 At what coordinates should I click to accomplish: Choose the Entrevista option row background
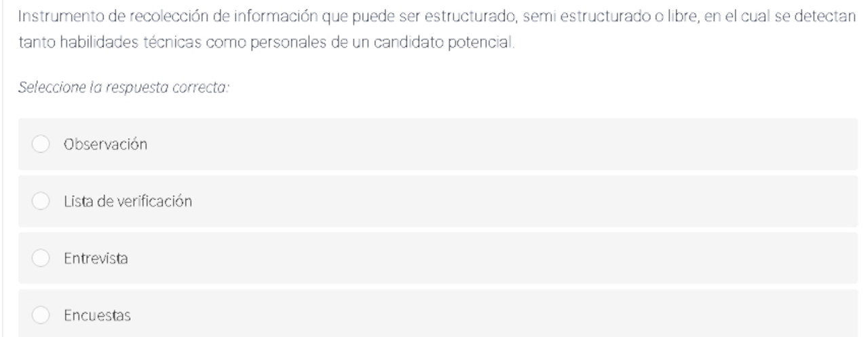[438, 259]
